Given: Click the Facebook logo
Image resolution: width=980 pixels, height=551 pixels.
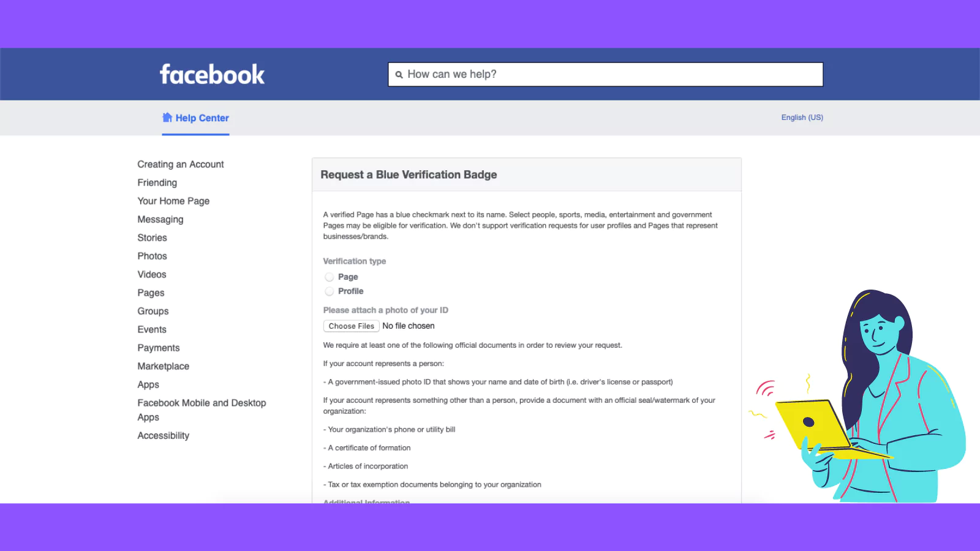Looking at the screenshot, I should [x=212, y=75].
